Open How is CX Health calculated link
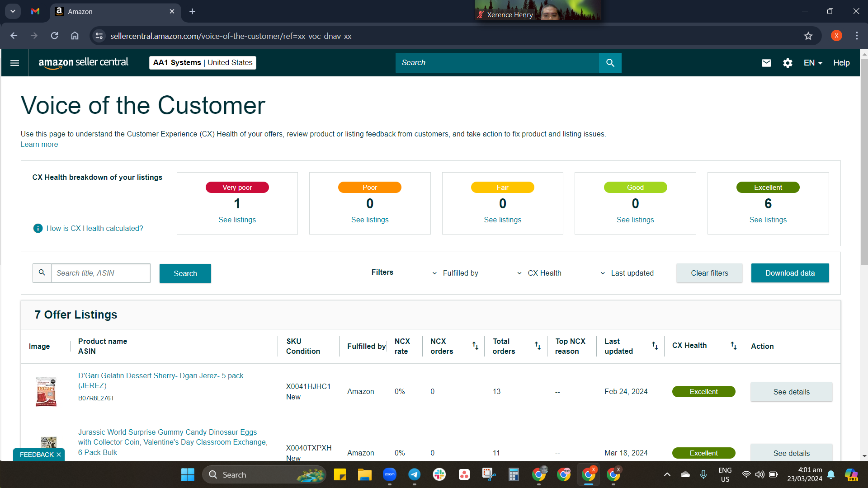 point(94,228)
